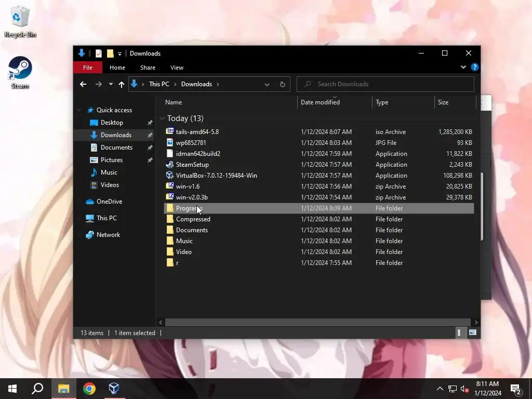Open Google Chrome from the taskbar
Screen dimensions: 532x399
(x=89, y=389)
